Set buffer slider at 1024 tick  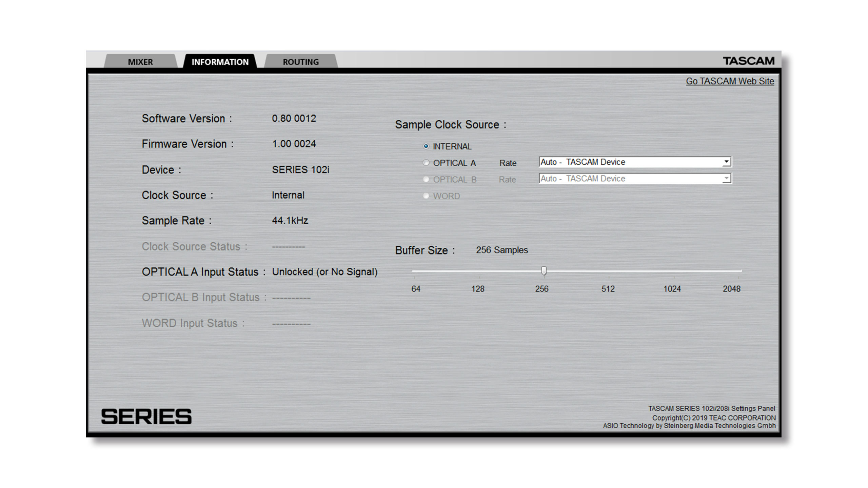pos(674,271)
